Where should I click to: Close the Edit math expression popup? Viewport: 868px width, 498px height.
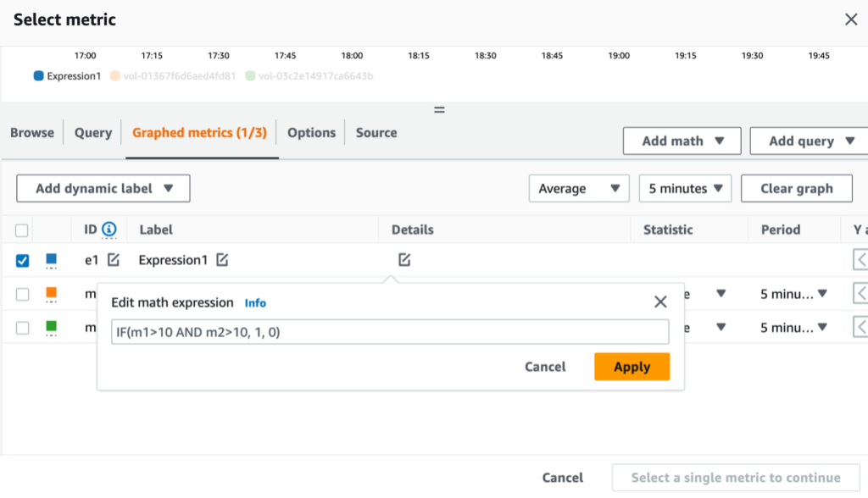click(x=660, y=302)
